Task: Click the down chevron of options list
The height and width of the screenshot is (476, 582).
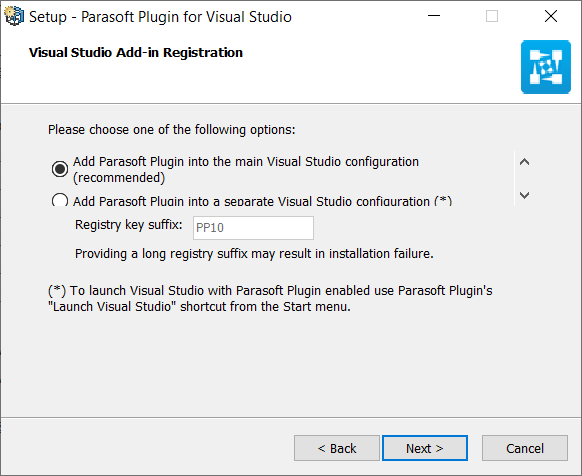Action: pyautogui.click(x=524, y=195)
